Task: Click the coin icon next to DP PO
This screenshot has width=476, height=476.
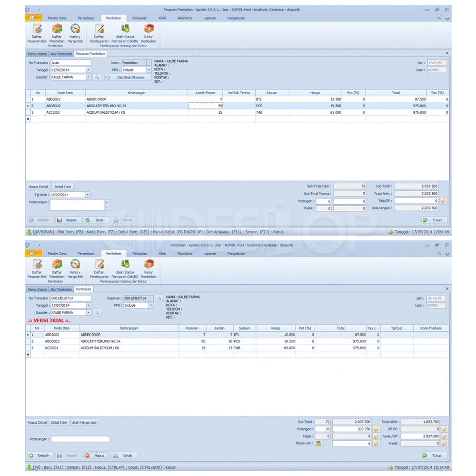Action: coord(444,429)
